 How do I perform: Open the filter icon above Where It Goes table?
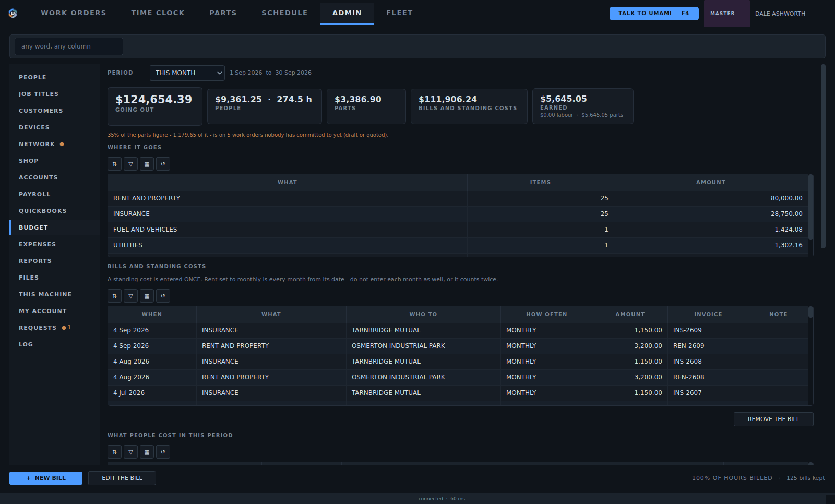[x=130, y=164]
